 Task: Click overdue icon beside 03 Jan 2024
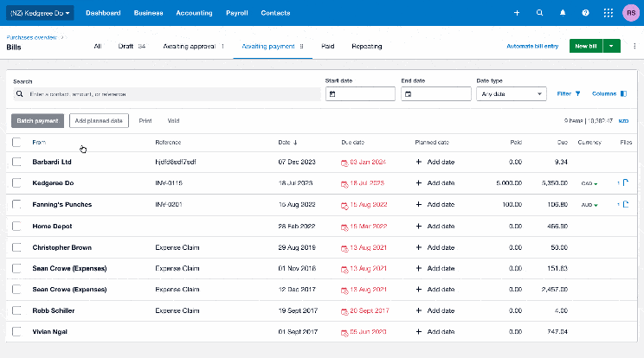coord(345,163)
